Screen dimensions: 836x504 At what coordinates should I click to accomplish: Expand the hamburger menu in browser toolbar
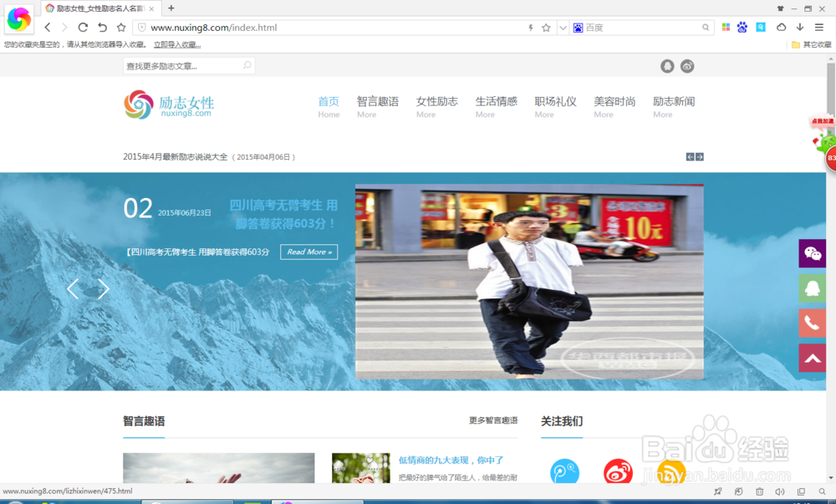tap(820, 27)
